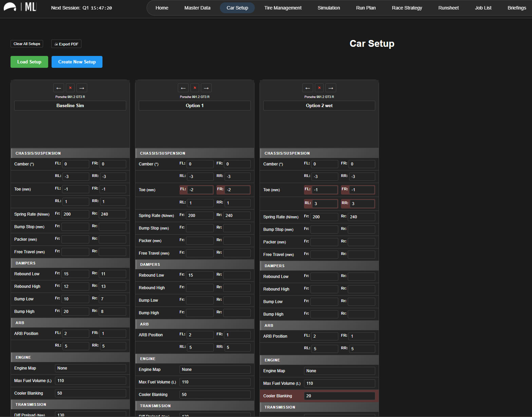Move Option 1 setup left
Image resolution: width=532 pixels, height=417 pixels.
183,88
